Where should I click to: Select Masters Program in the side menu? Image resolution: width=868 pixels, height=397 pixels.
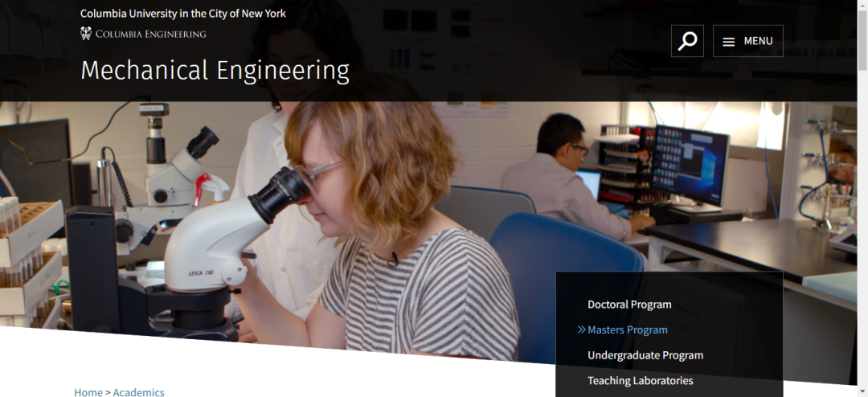[x=627, y=329]
